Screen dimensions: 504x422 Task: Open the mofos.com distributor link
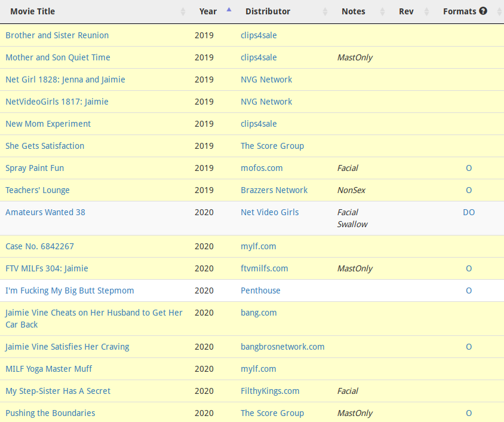[262, 168]
